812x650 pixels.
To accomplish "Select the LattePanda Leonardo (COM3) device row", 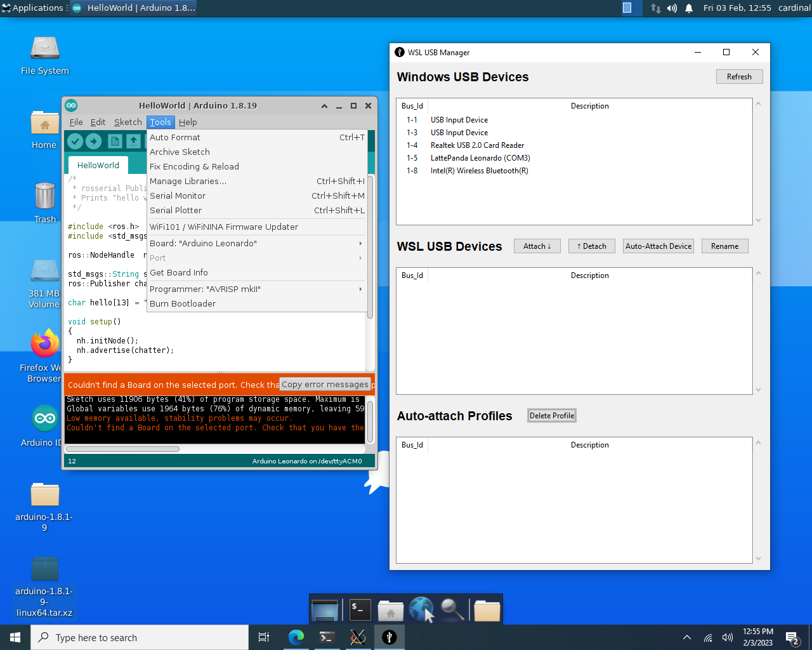I will pyautogui.click(x=480, y=158).
